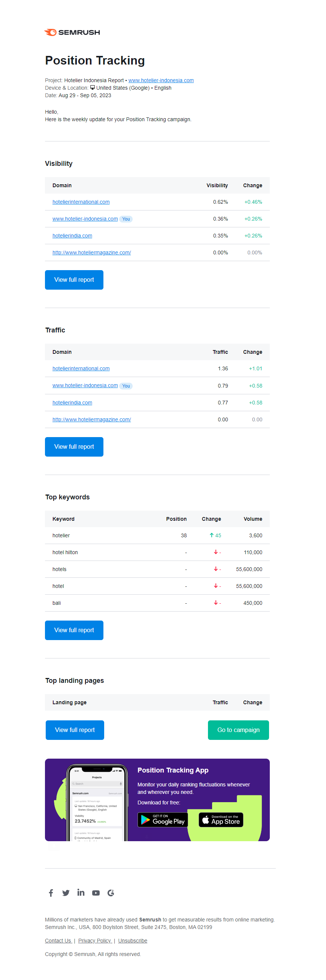Click the Landing page column header
Screen dimensions: 326x980
click(x=70, y=702)
